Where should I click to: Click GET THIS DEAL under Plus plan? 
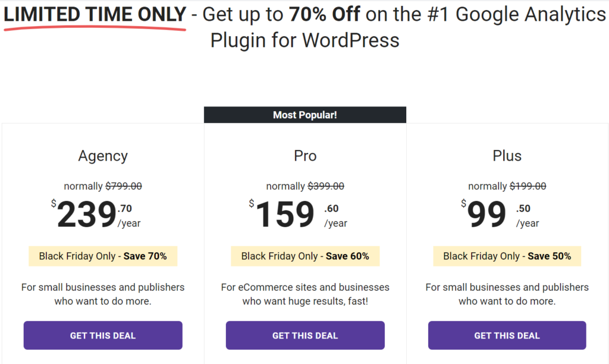point(507,335)
